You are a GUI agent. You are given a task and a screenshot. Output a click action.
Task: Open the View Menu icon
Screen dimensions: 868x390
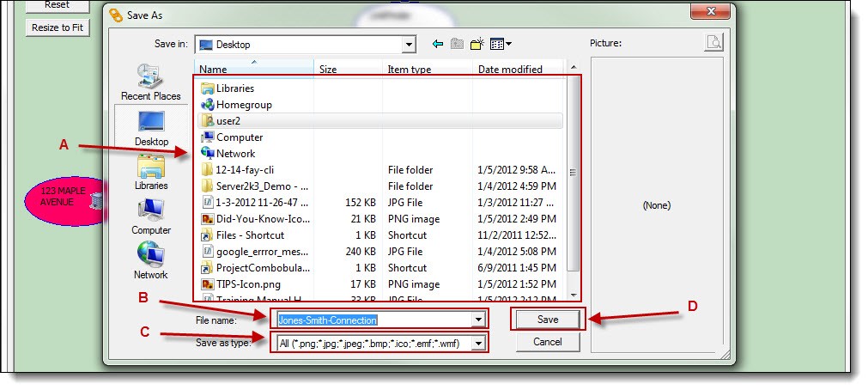pos(501,44)
